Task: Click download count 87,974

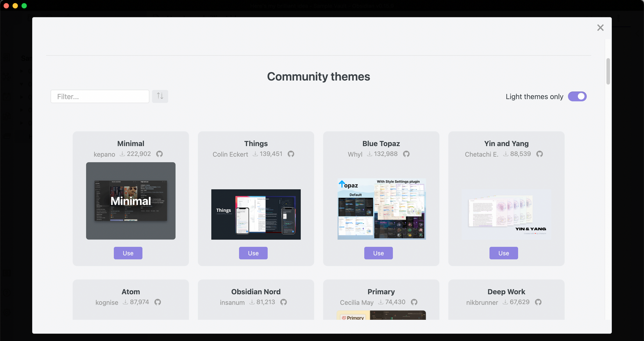Action: (x=139, y=302)
